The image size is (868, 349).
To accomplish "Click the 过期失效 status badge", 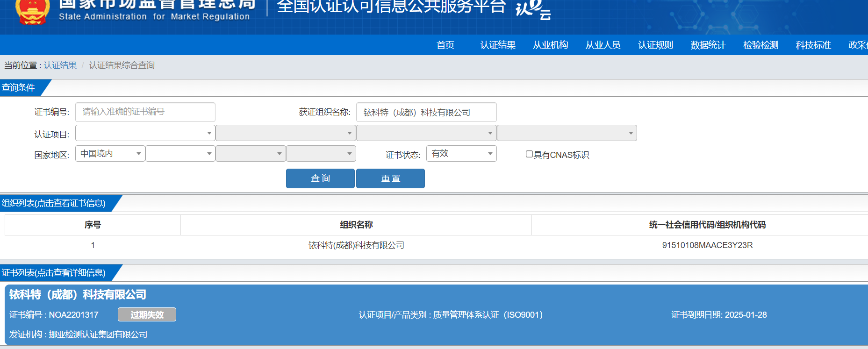I will pos(147,314).
